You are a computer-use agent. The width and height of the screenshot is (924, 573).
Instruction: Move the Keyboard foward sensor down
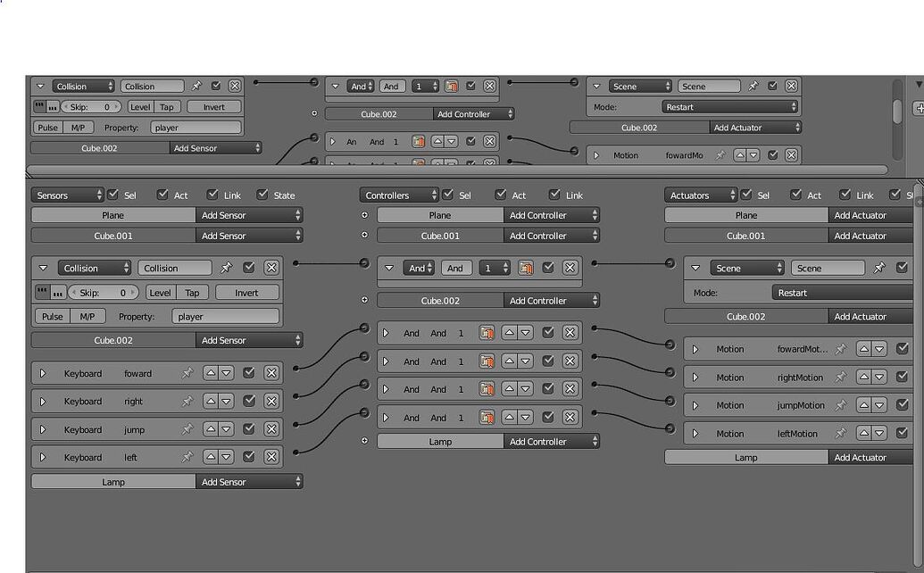(226, 373)
